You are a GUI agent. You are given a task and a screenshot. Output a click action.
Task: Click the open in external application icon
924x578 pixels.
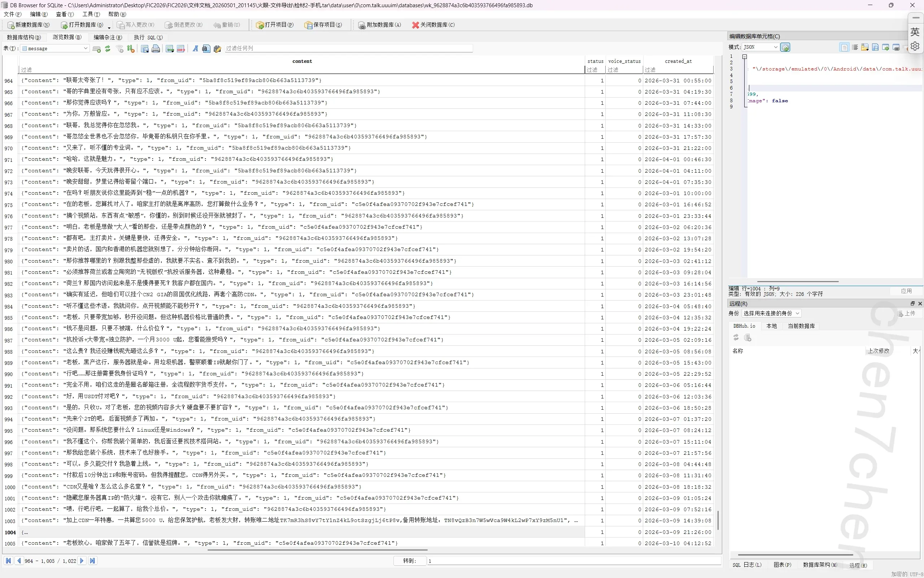(x=886, y=47)
